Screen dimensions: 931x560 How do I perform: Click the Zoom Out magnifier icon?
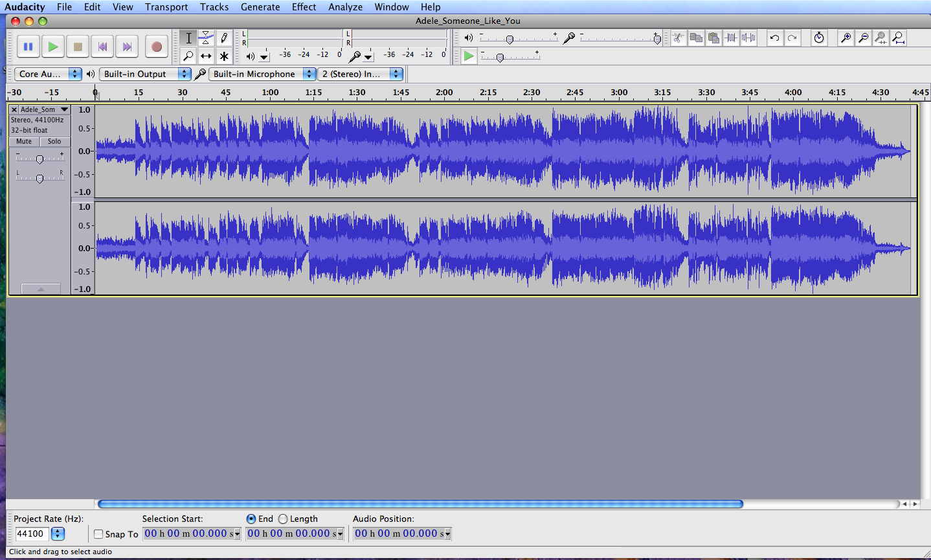863,38
